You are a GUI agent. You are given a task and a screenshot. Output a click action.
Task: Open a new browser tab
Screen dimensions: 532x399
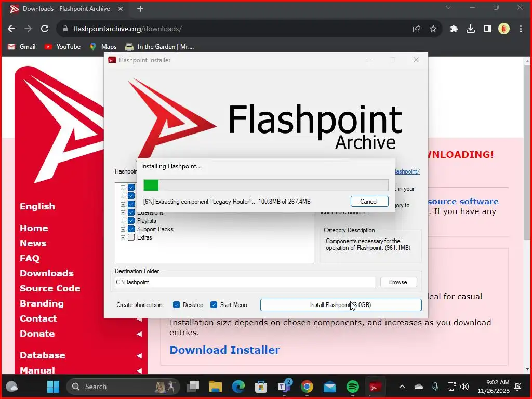[140, 9]
